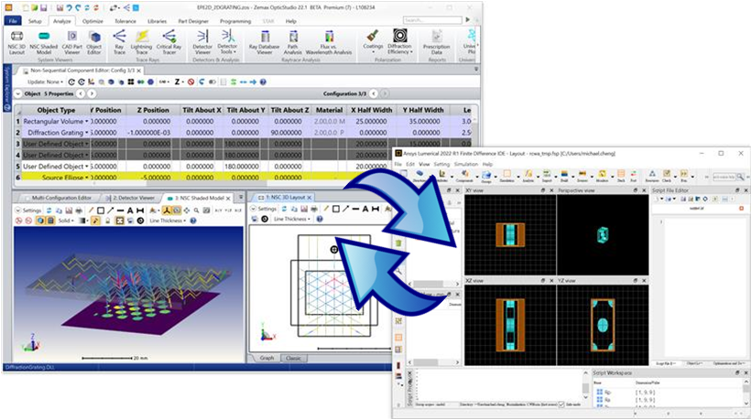This screenshot has width=752, height=419.
Task: Toggle the highlighted fit-window button in Shaded Model toolbar
Action: (x=119, y=221)
